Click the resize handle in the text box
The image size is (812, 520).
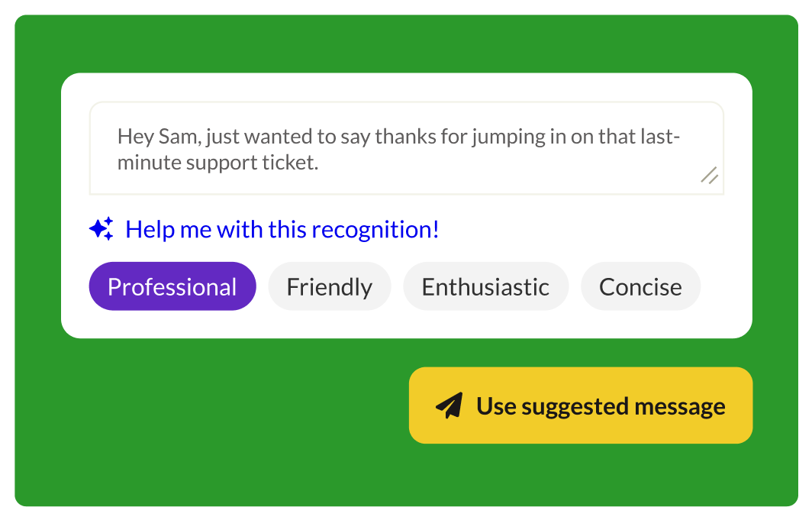click(x=710, y=176)
